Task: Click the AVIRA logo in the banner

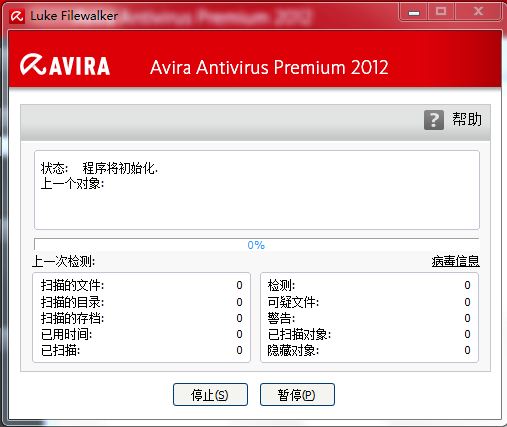Action: pyautogui.click(x=65, y=65)
